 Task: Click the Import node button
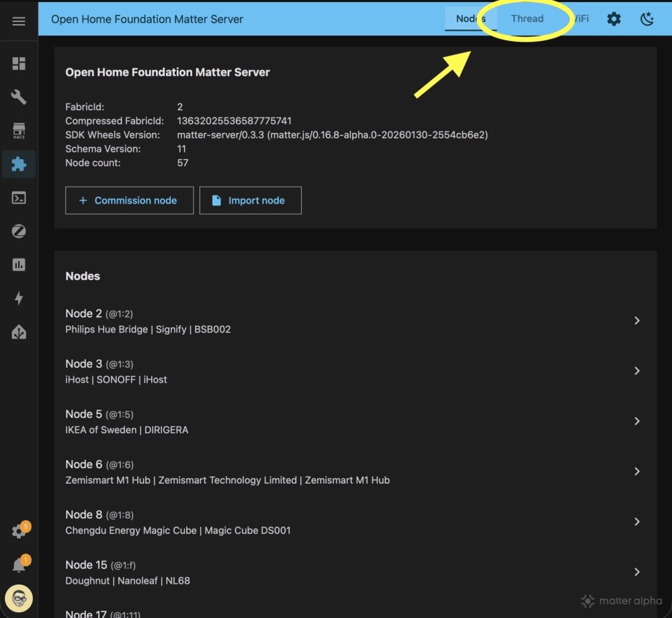point(250,200)
